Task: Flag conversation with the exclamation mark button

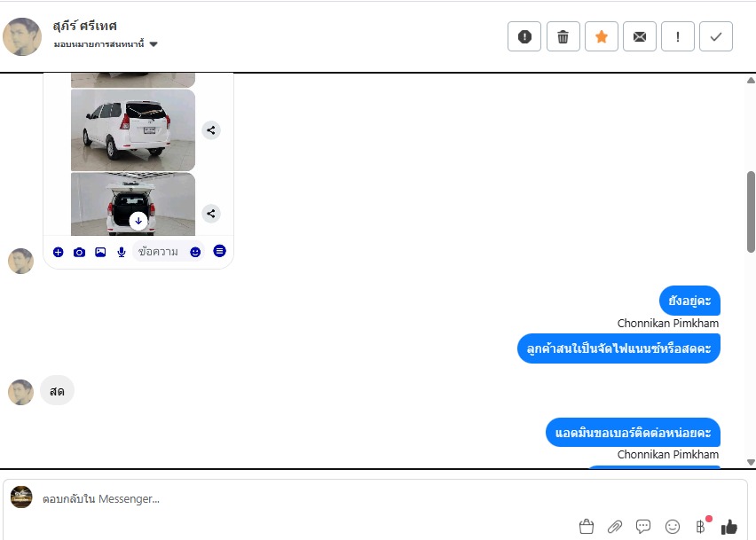Action: coord(677,36)
